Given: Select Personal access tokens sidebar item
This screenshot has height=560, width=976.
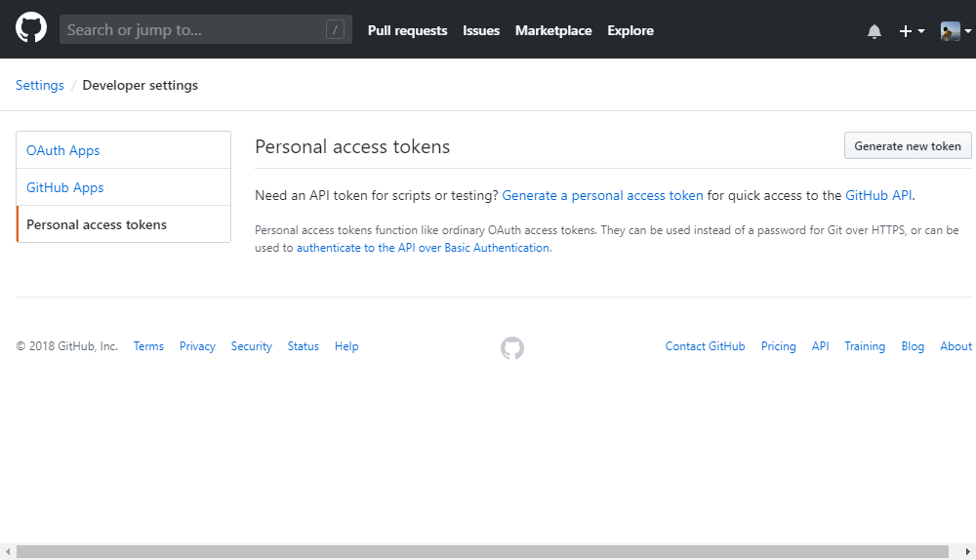Looking at the screenshot, I should (x=123, y=224).
